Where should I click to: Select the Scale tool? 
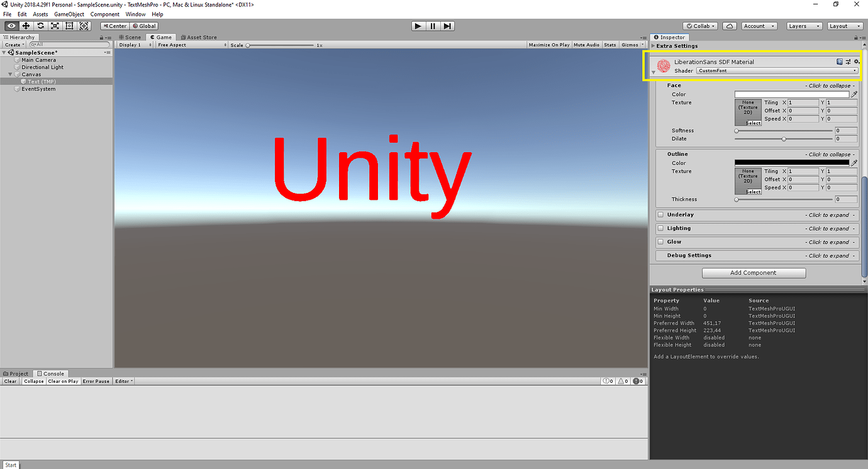point(55,26)
